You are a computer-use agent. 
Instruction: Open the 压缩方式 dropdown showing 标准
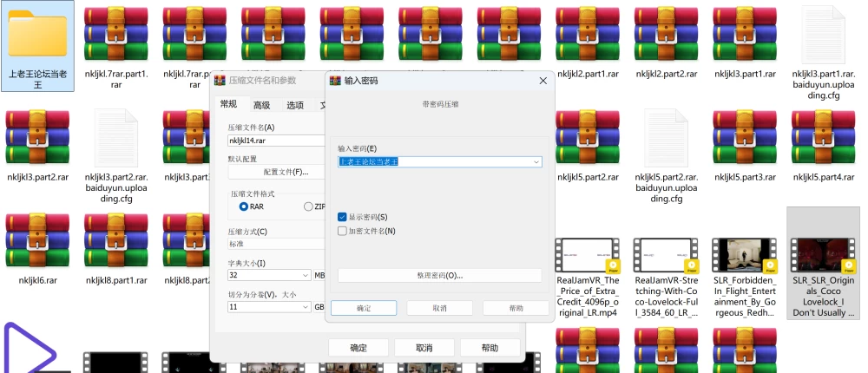coord(276,244)
